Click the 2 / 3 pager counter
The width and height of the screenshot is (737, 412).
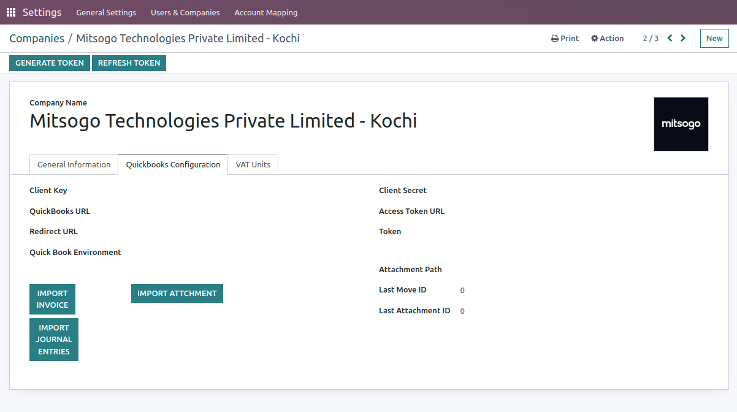651,39
